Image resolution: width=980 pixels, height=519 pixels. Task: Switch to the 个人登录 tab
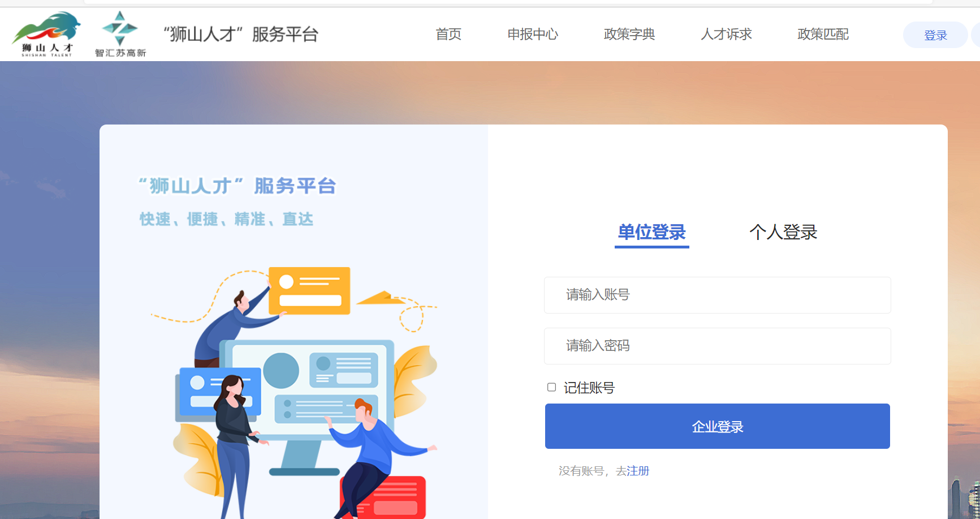[783, 233]
